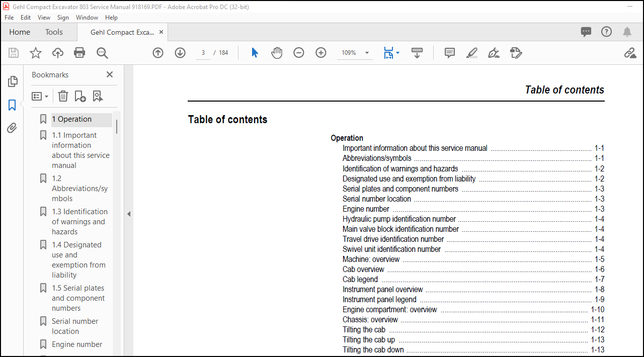Open the Sign menu
The height and width of the screenshot is (357, 644).
coord(63,17)
